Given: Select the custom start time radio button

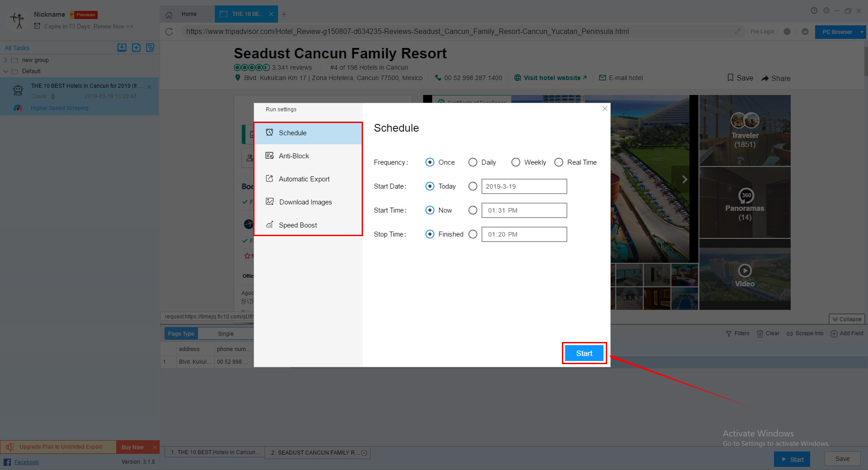Looking at the screenshot, I should [473, 210].
